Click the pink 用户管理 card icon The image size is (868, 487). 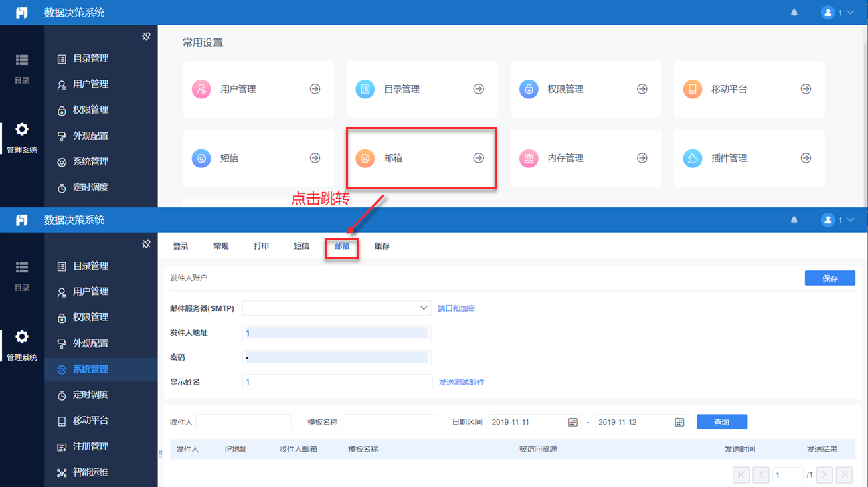point(201,89)
